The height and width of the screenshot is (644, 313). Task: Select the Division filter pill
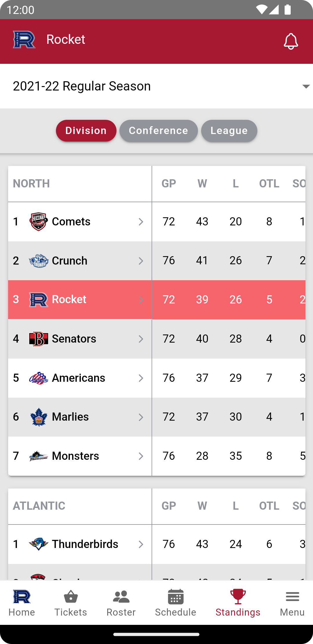[x=86, y=131]
